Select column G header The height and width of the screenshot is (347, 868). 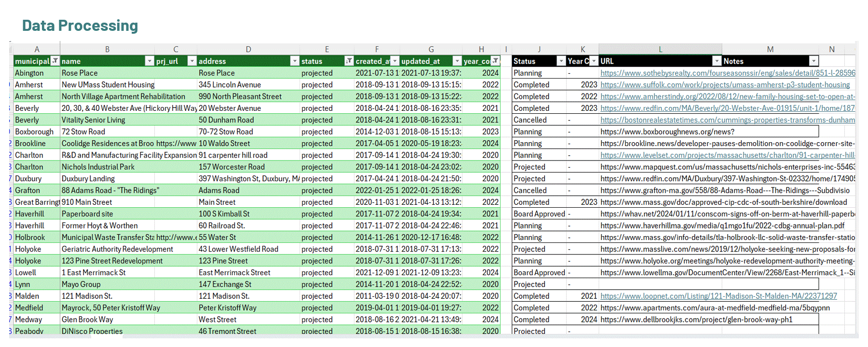431,49
